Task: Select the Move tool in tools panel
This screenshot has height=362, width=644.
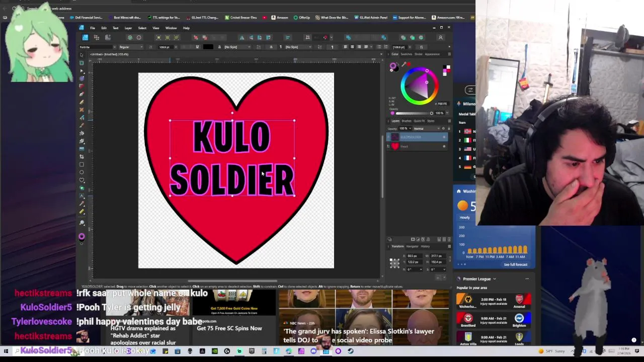Action: point(82,55)
